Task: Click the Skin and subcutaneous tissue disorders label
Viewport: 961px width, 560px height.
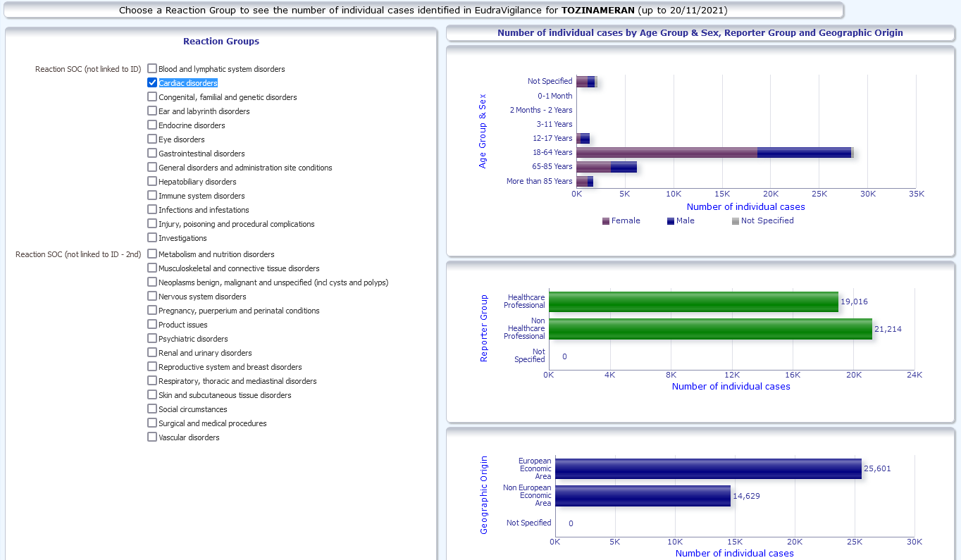Action: tap(225, 395)
